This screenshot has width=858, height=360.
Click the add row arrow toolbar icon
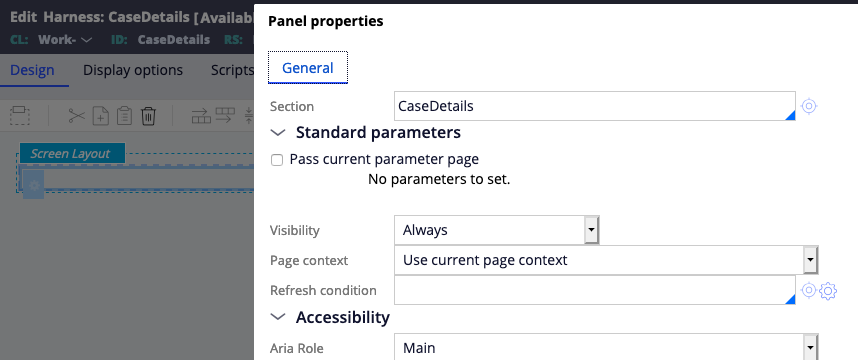pos(201,116)
